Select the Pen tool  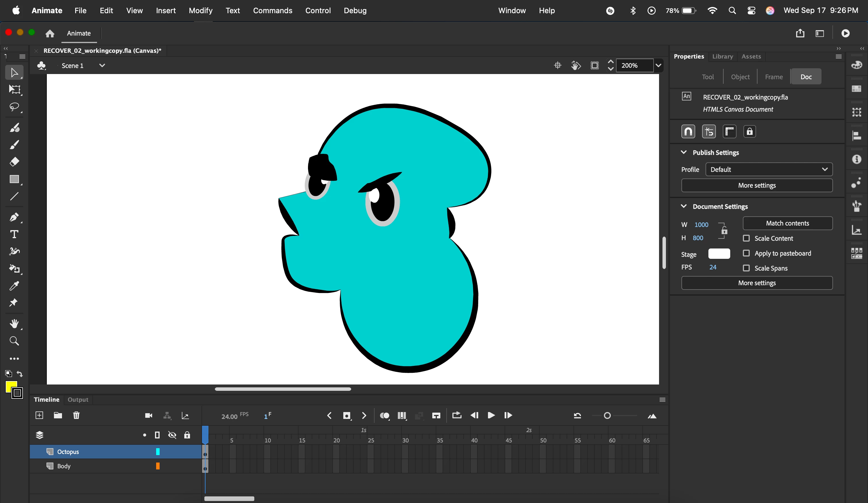14,217
